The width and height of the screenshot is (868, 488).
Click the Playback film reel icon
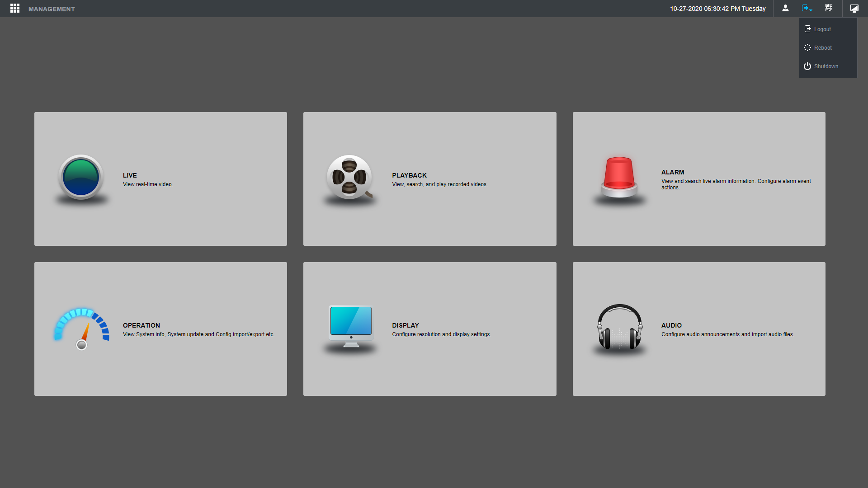point(349,178)
